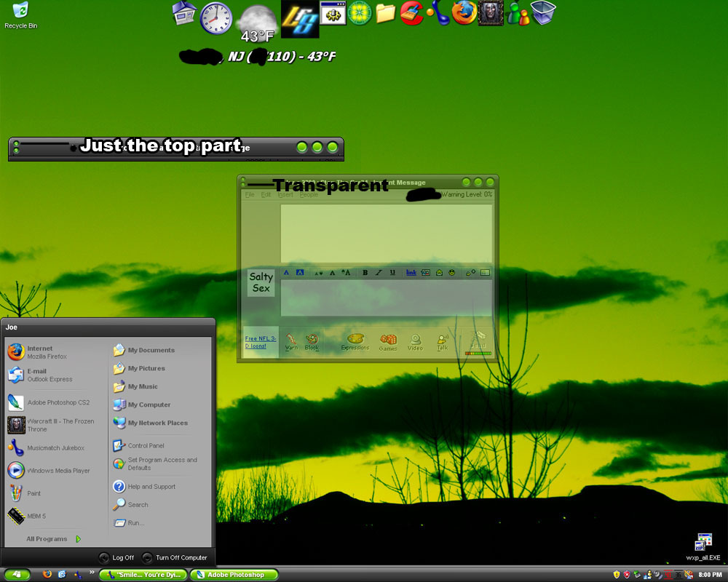Open the house icon in the top dock
The height and width of the screenshot is (582, 728).
pos(184,13)
